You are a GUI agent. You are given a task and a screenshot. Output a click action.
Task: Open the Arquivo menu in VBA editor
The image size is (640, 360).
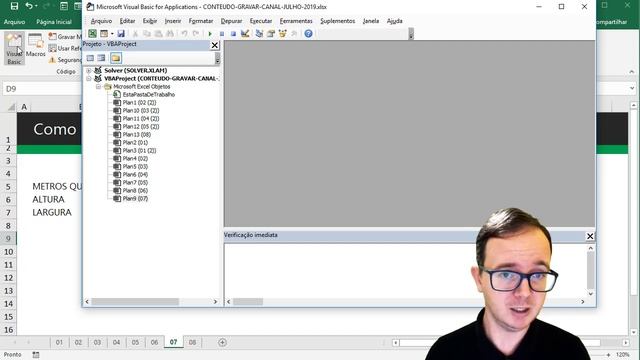coord(101,21)
